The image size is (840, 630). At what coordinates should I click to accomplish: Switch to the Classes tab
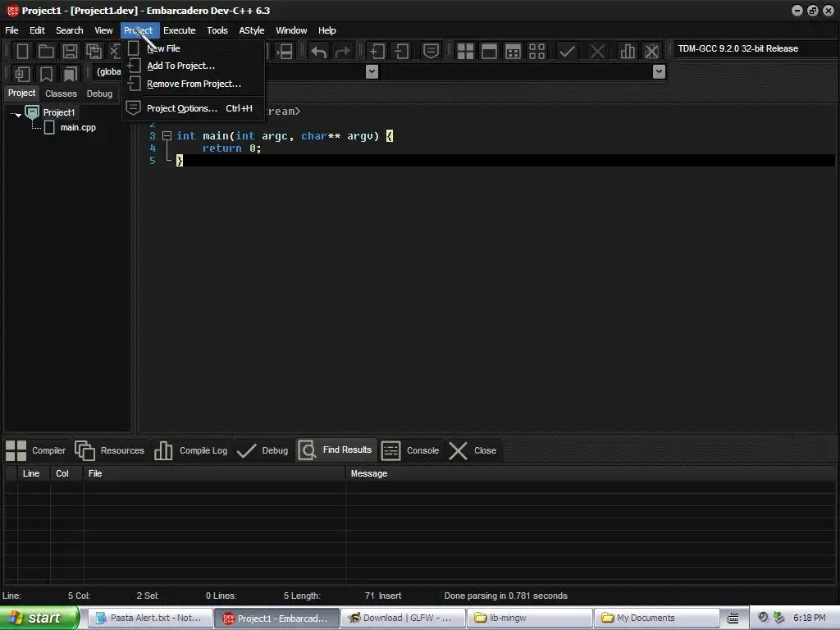[61, 94]
